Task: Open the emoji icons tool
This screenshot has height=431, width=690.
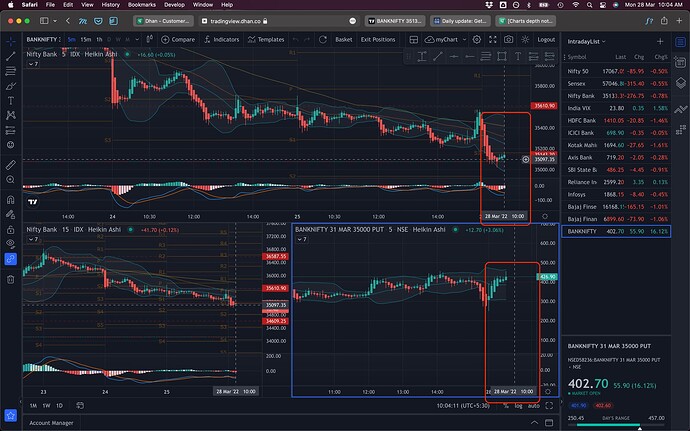Action: tap(11, 145)
